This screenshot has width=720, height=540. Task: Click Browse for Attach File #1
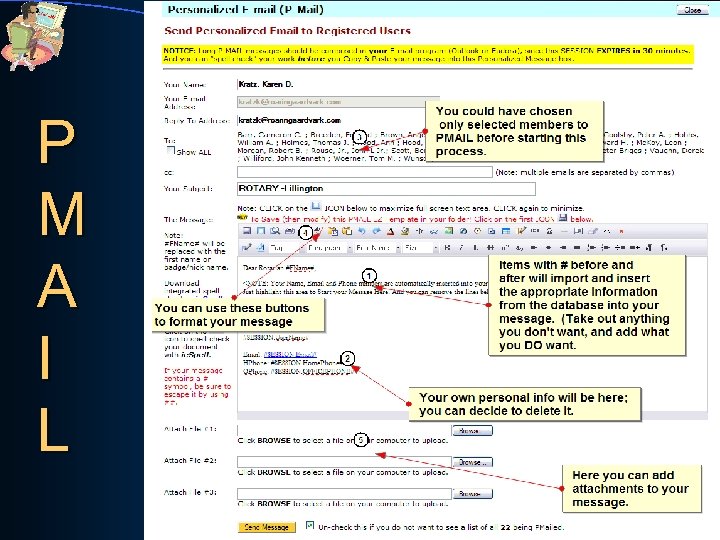tap(472, 430)
